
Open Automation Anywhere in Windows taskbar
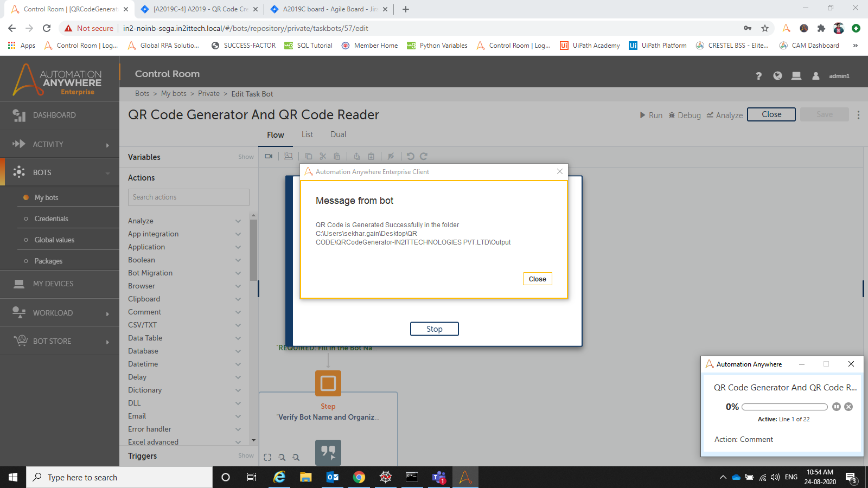pos(465,477)
